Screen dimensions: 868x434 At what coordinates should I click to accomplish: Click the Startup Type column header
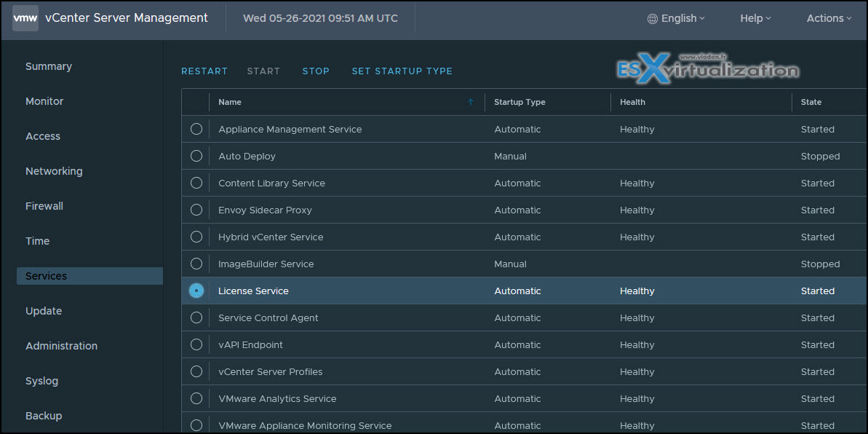point(519,102)
